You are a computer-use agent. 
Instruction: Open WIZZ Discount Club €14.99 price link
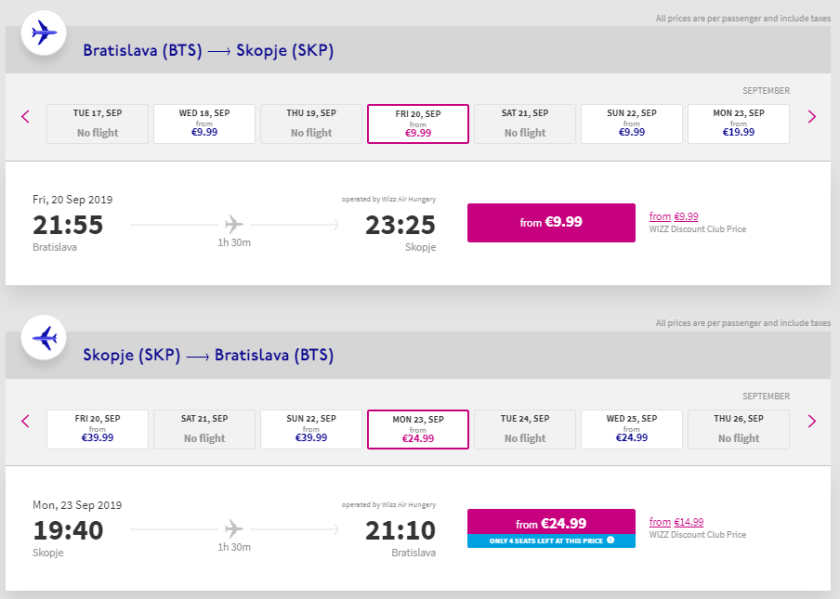[x=676, y=522]
